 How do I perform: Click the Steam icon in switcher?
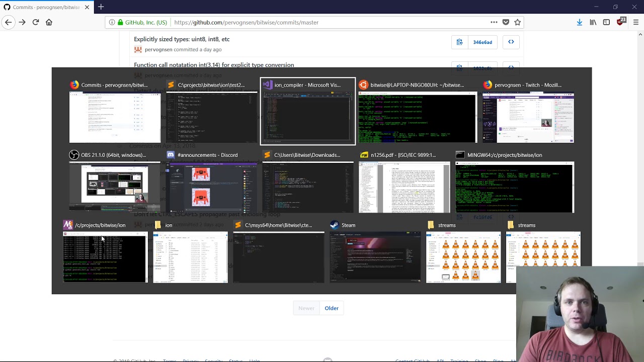(334, 225)
